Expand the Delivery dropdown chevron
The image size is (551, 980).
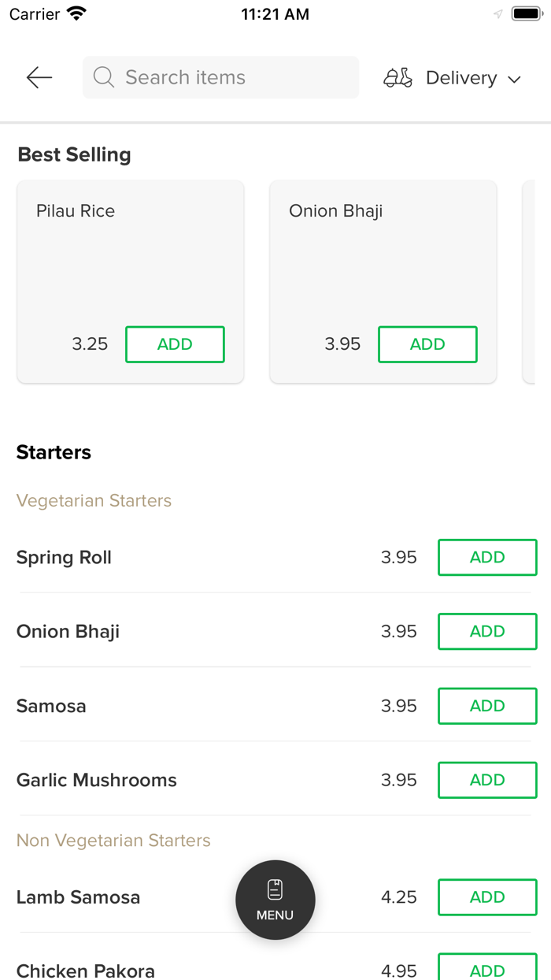[515, 79]
